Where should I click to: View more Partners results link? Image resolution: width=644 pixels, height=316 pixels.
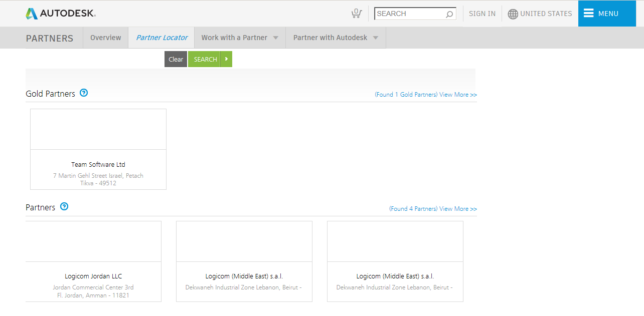click(x=458, y=209)
